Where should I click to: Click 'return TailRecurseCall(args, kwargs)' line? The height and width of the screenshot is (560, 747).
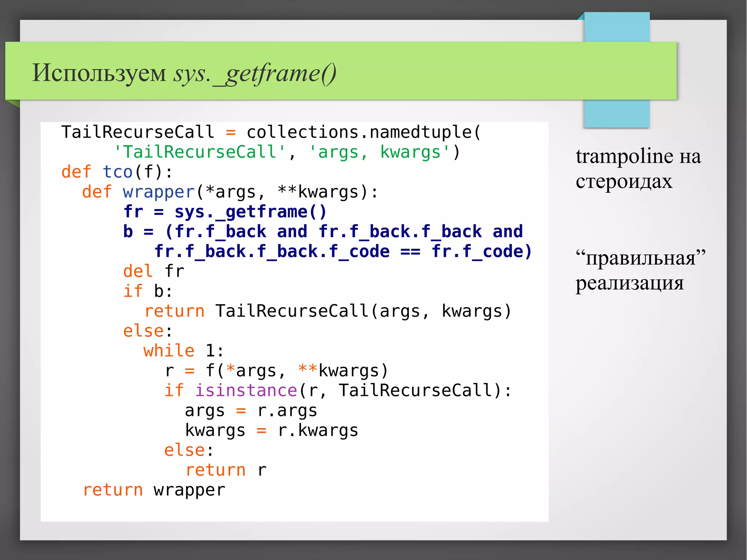(x=328, y=311)
